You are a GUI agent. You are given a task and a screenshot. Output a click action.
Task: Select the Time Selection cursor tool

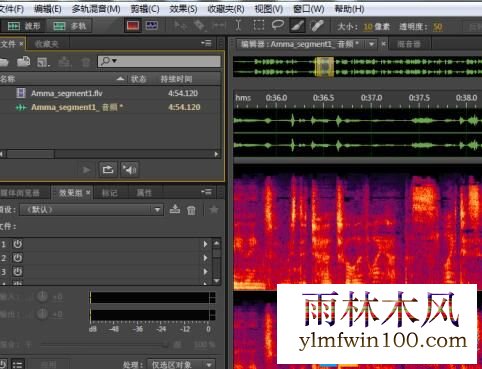click(x=238, y=25)
